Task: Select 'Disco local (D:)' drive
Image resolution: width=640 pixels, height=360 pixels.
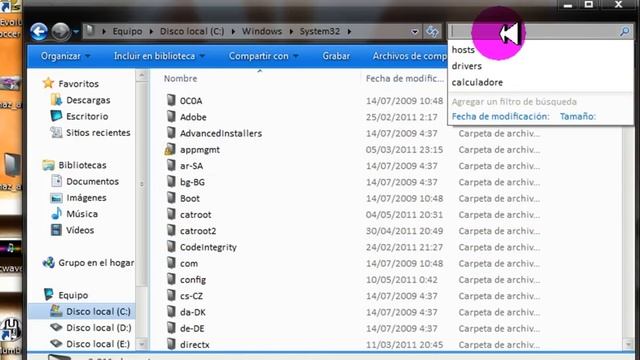Action: 99,328
